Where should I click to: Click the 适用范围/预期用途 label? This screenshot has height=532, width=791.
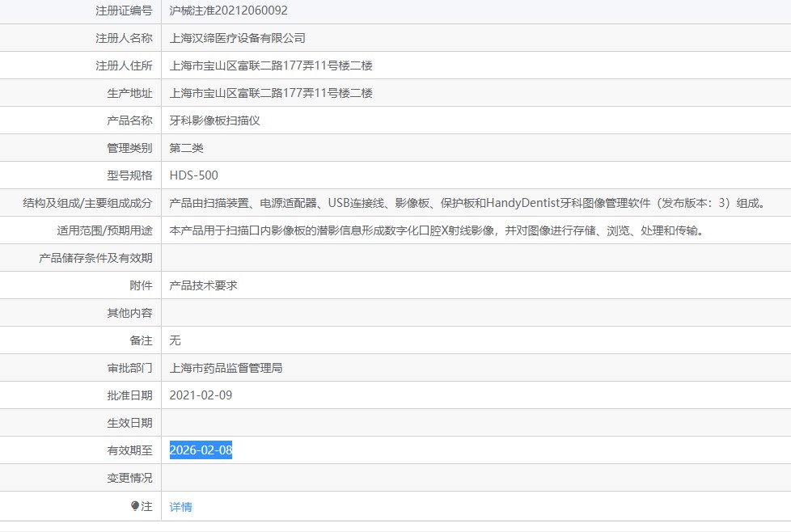point(104,230)
